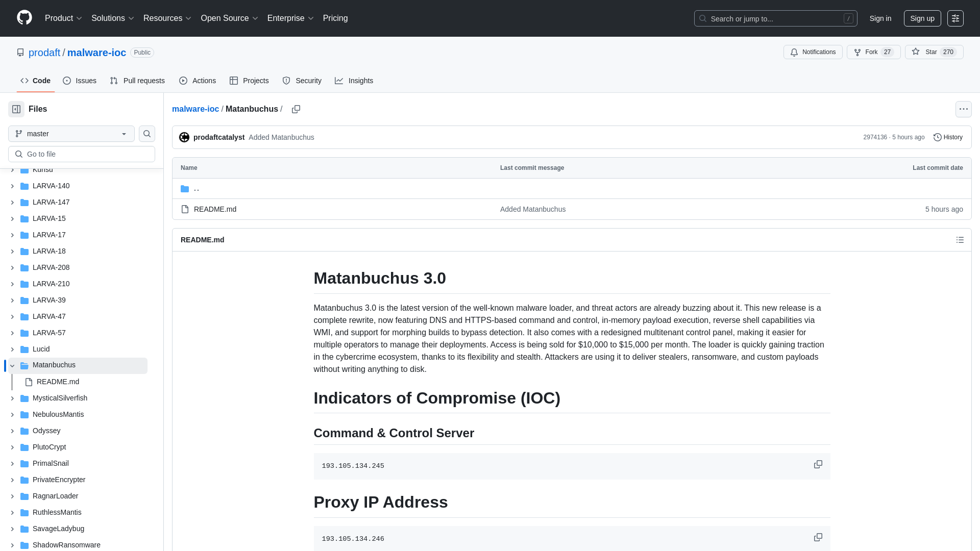Copy the Matanbuchus path to clipboard
The width and height of the screenshot is (980, 551).
296,109
